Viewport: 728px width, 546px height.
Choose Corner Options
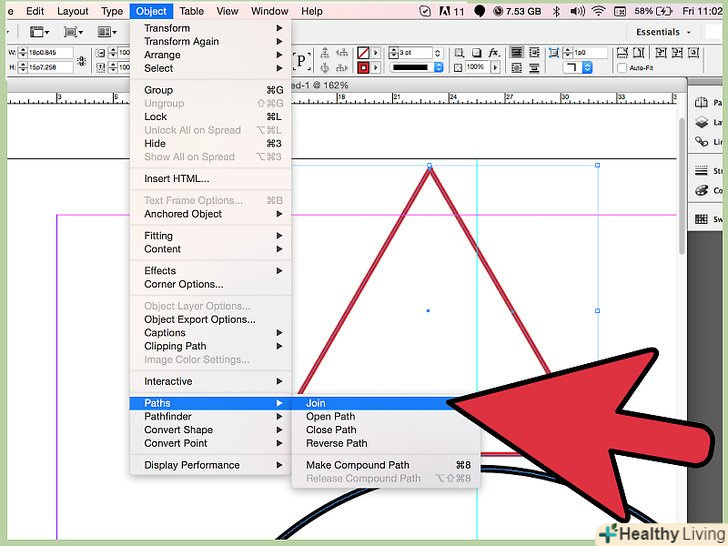[x=210, y=284]
